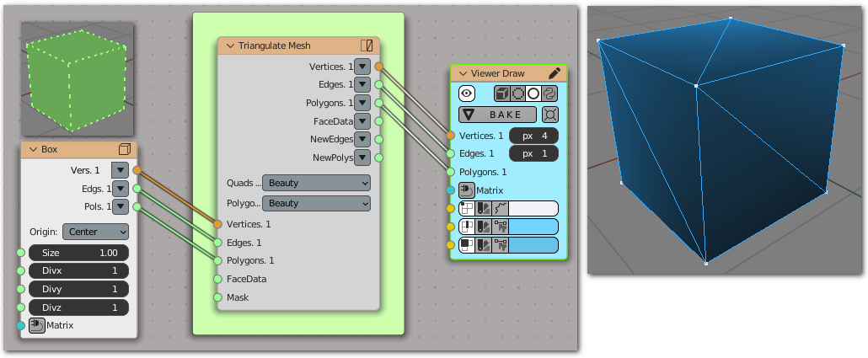The height and width of the screenshot is (358, 868).
Task: Open dropdown arrow beside NewPolys output
Action: 362,158
